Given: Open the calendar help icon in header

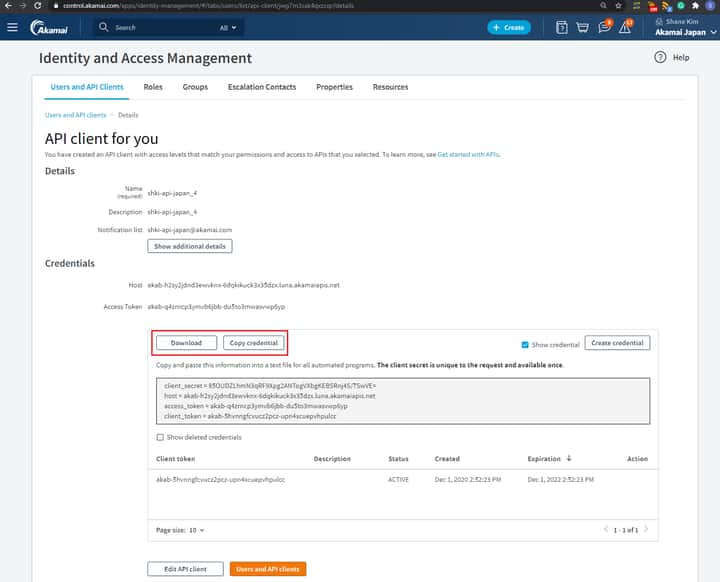Looking at the screenshot, I should point(562,27).
